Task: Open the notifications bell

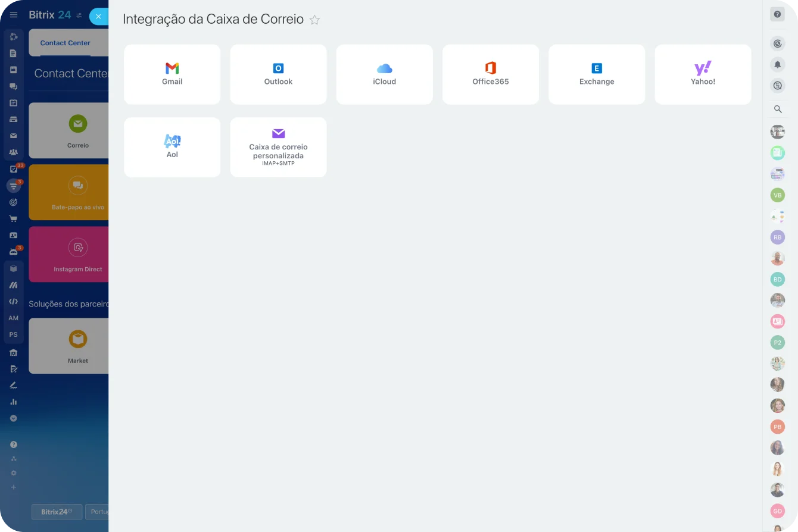Action: click(x=777, y=64)
